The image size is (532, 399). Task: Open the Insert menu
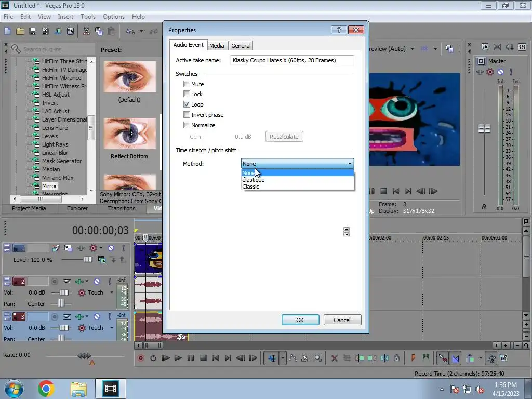pos(65,16)
